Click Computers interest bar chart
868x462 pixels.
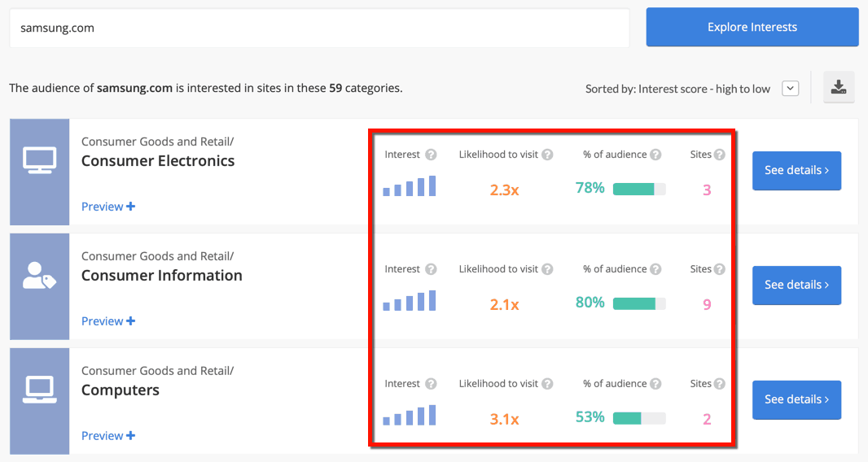pyautogui.click(x=409, y=415)
